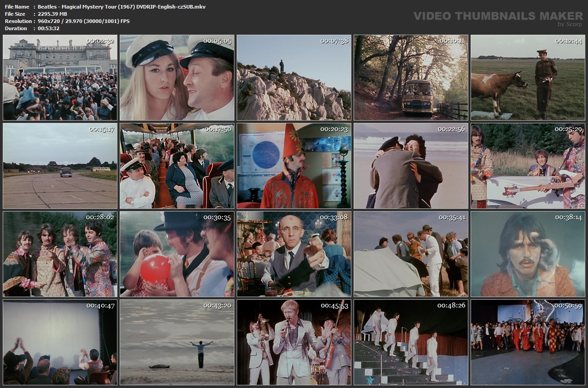The width and height of the screenshot is (588, 388).
Task: Open the beach embrace thumbnail at 00:22:56
Action: [411, 166]
